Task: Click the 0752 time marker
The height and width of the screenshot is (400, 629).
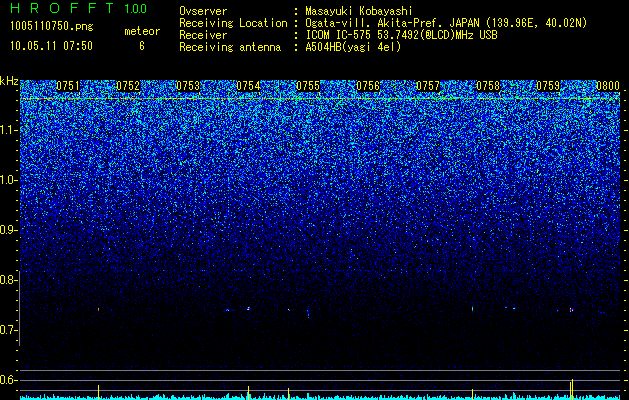Action: pyautogui.click(x=128, y=86)
